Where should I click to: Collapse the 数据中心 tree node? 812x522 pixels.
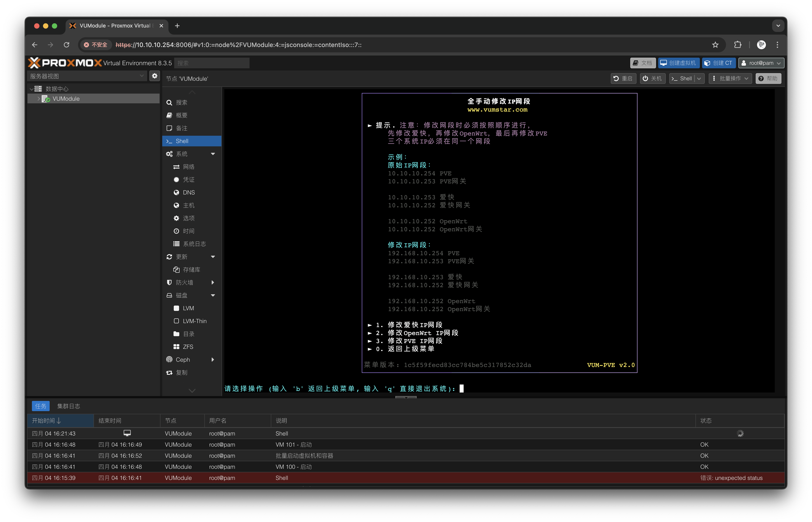(x=31, y=89)
